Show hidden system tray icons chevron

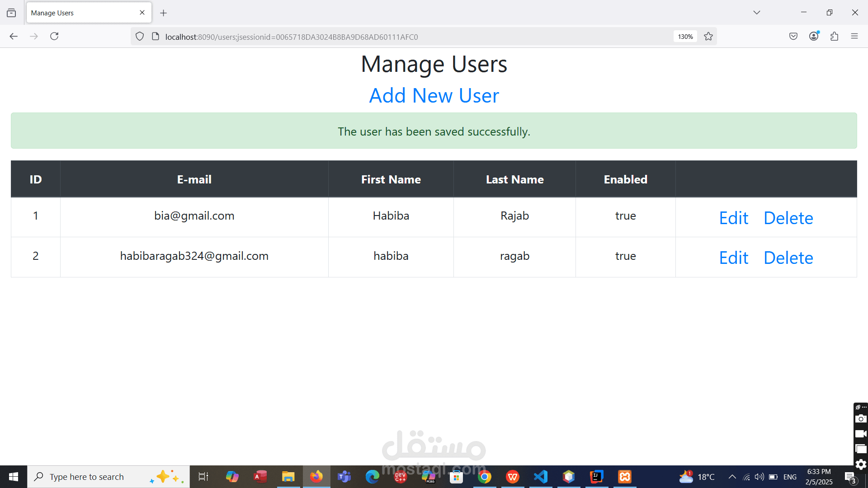click(732, 477)
